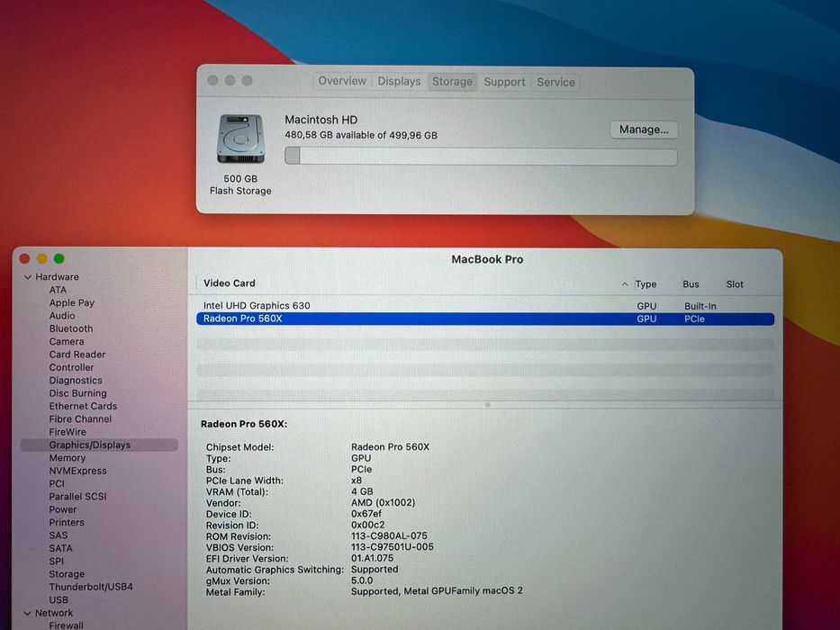Viewport: 840px width, 630px height.
Task: Sort by the Bus column header
Action: point(691,283)
